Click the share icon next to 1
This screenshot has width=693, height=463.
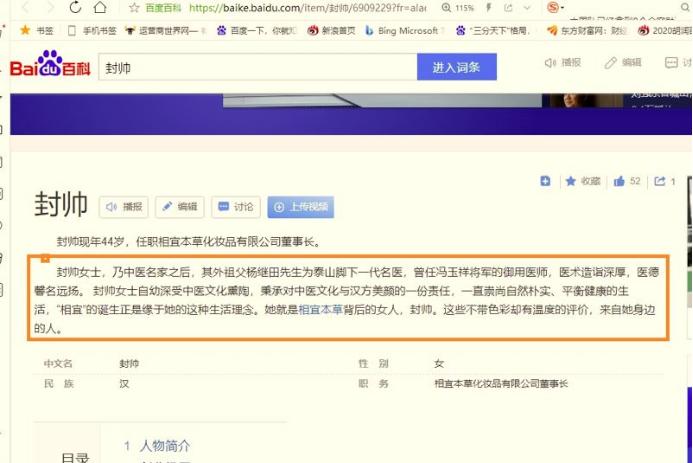click(660, 181)
